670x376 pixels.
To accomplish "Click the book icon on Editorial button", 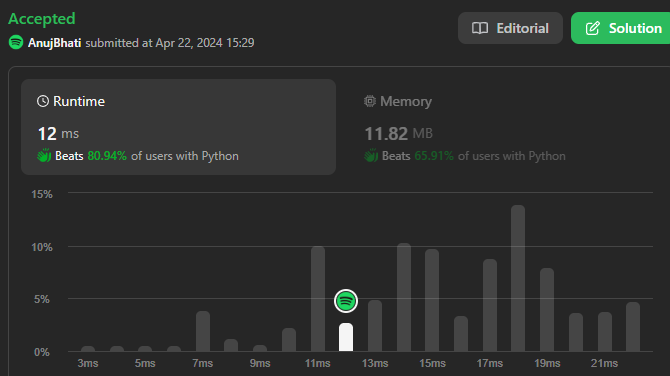I will pyautogui.click(x=480, y=28).
